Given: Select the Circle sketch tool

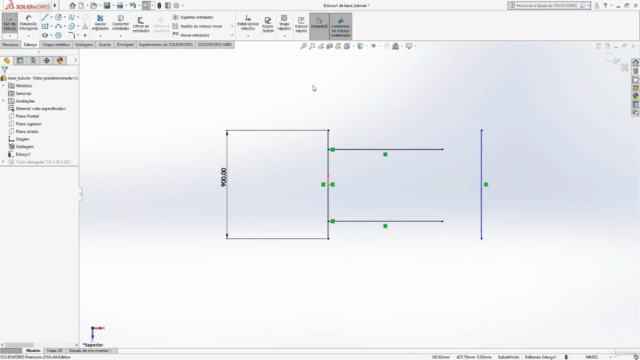Looking at the screenshot, I should point(58,17).
